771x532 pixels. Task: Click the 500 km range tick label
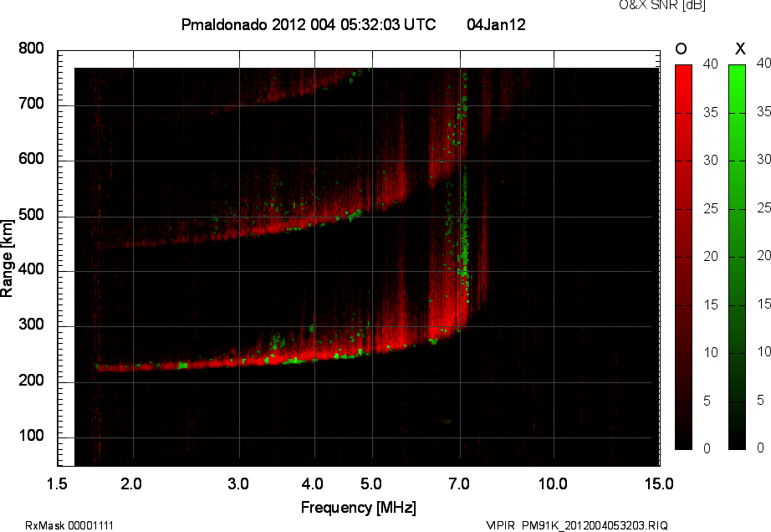point(31,215)
